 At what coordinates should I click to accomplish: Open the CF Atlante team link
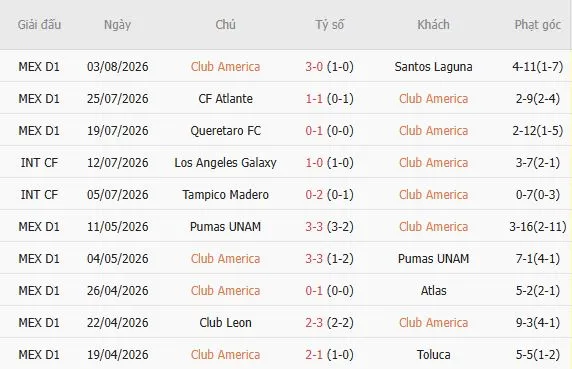[225, 99]
